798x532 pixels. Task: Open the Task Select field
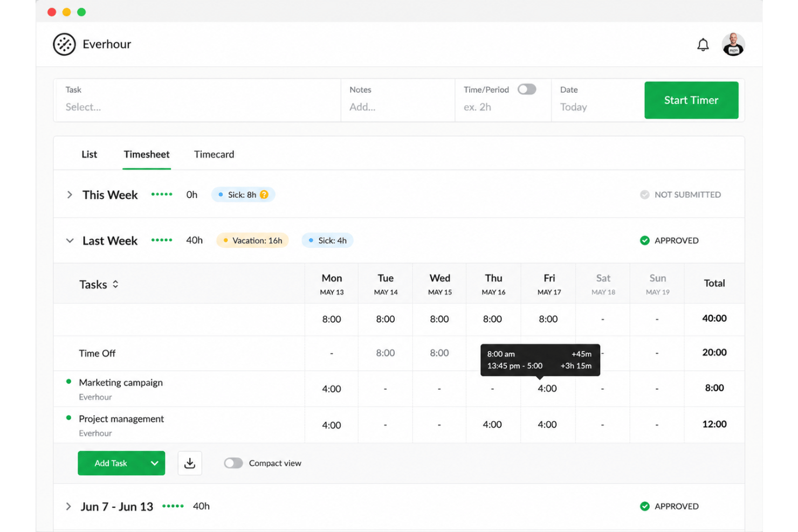197,100
